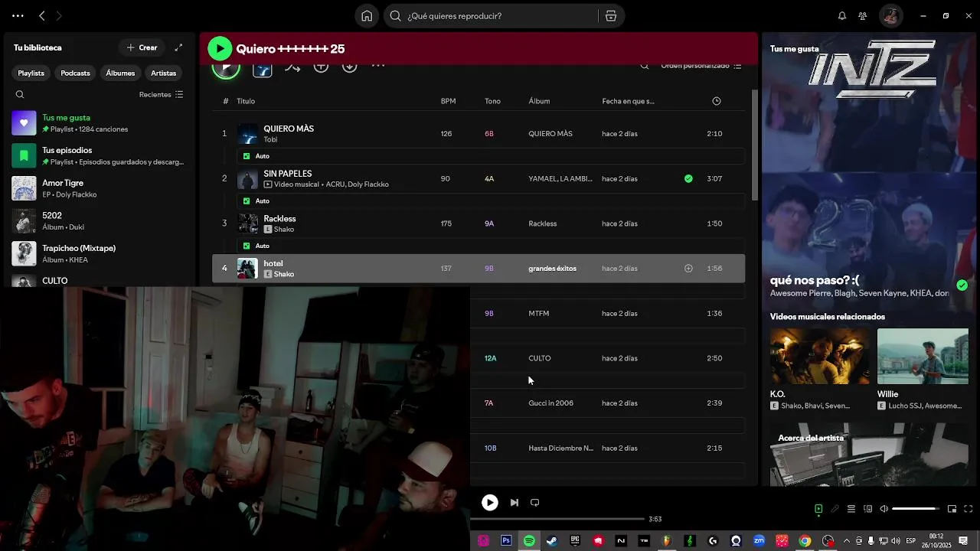The image size is (980, 551).
Task: Sort by the Tono column header
Action: 492,101
